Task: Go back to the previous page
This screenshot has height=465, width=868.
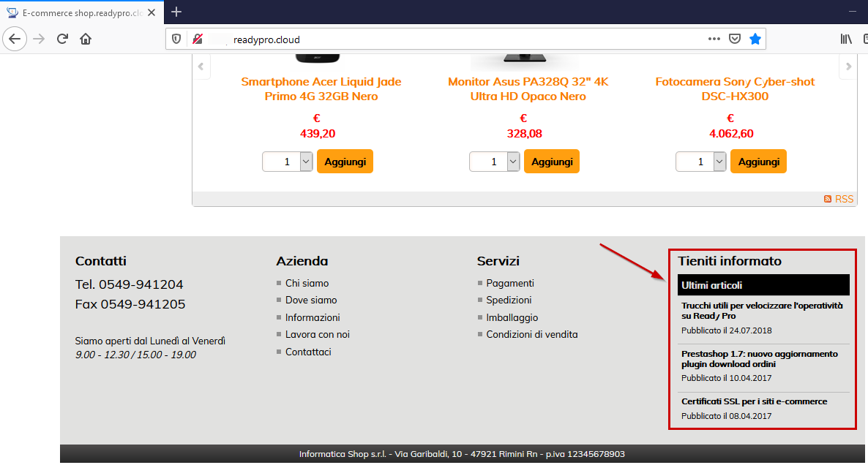Action: 15,39
